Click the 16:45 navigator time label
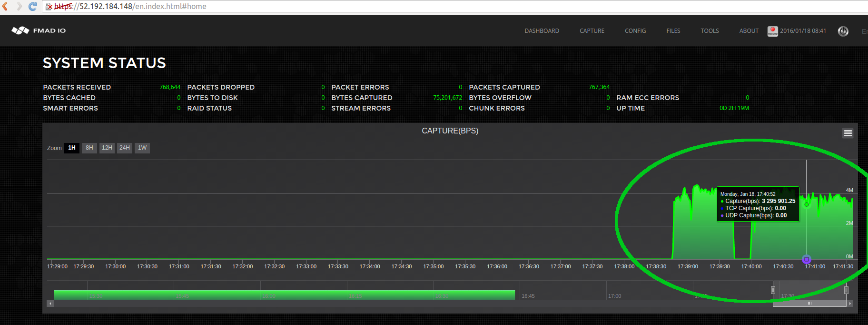The height and width of the screenshot is (325, 868). pos(528,296)
